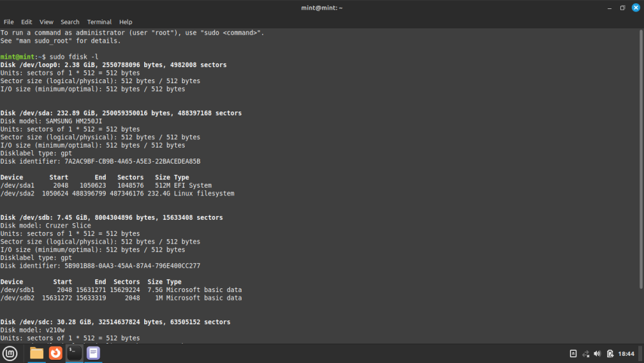Click the mint@mint window title
The height and width of the screenshot is (363, 644).
[x=321, y=8]
